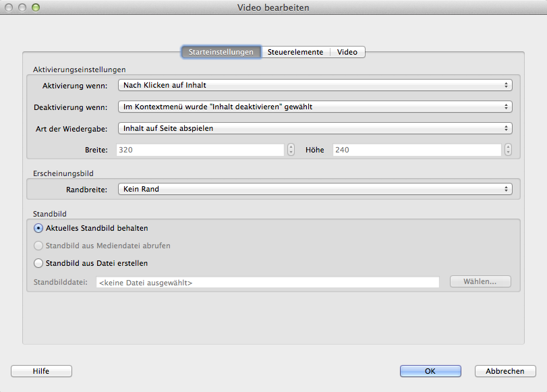Click the Höhe stepper arrows
This screenshot has height=392, width=547.
(508, 150)
